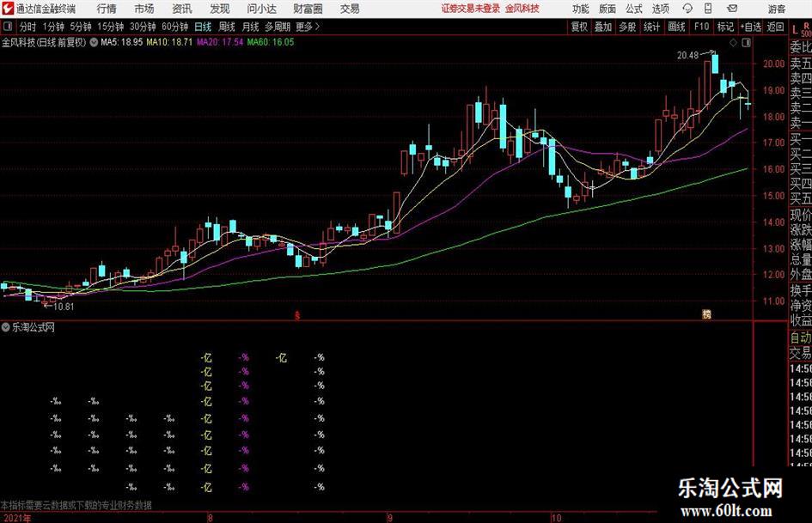The width and height of the screenshot is (812, 523).
Task: Switch to 15分钟 period tab
Action: pos(111,27)
